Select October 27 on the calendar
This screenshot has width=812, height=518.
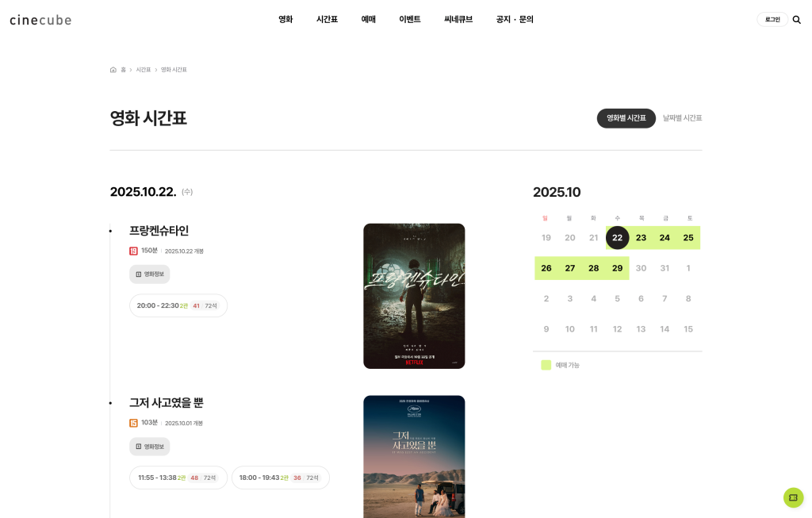coord(569,268)
